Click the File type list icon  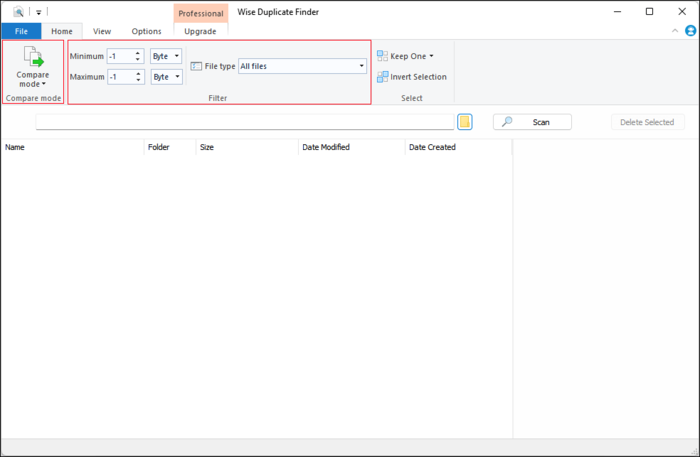coord(196,66)
